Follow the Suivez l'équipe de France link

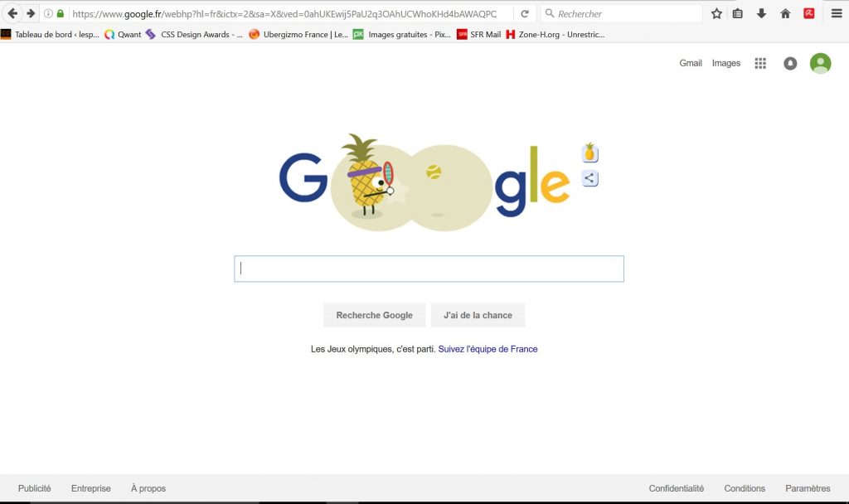[488, 349]
